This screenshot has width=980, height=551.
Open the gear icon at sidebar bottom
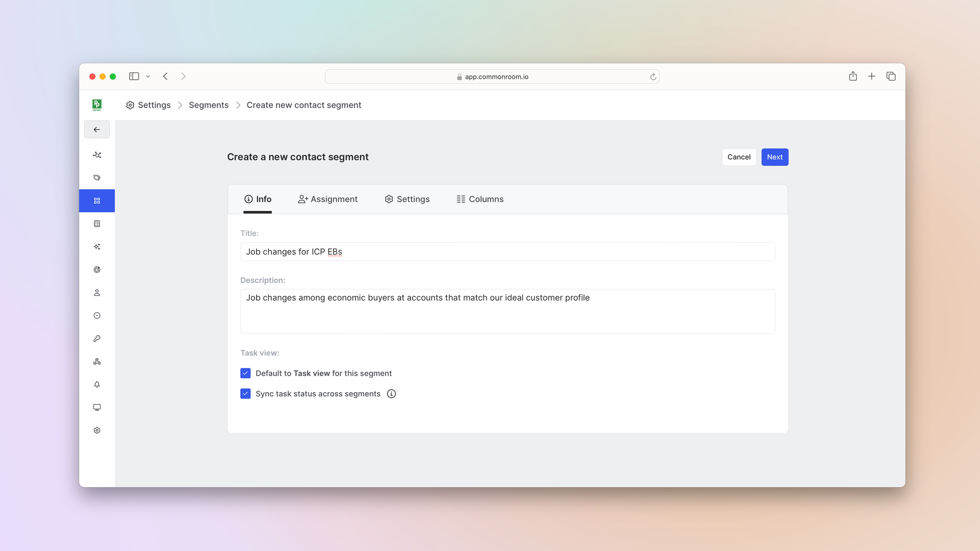[x=97, y=430]
